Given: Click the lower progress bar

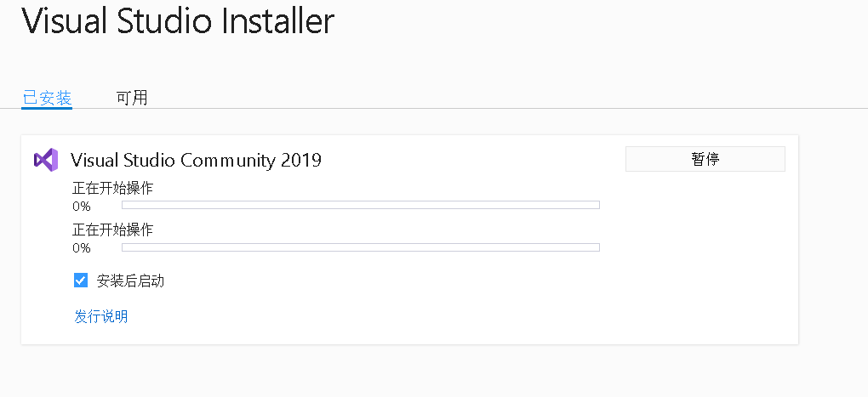Looking at the screenshot, I should pos(361,247).
